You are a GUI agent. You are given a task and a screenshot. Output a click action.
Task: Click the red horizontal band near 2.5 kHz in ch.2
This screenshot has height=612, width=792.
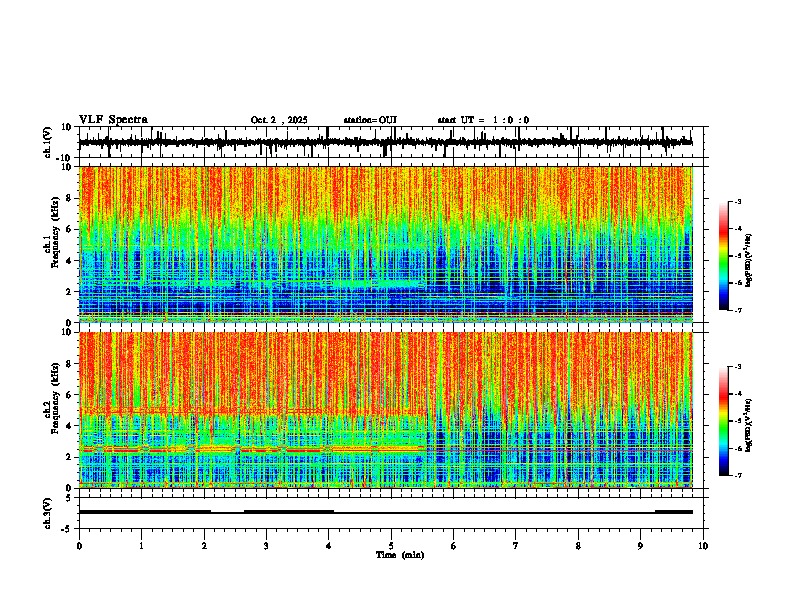pos(252,448)
